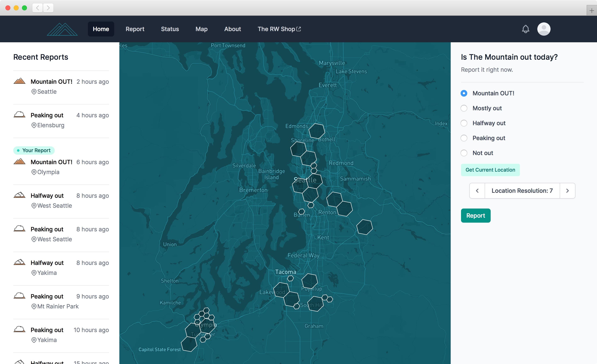This screenshot has height=364, width=597.
Task: Go forward with the browser forward arrow
Action: (48, 8)
